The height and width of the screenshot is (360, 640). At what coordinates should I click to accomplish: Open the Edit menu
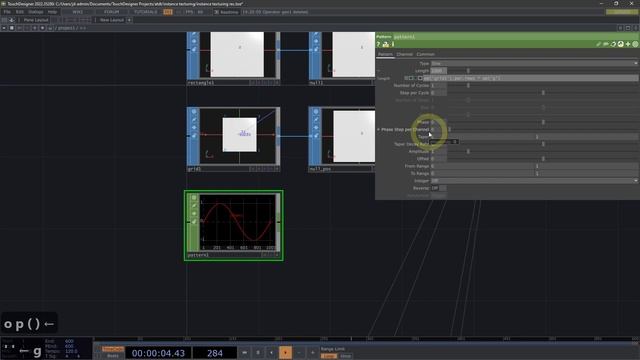[20, 12]
